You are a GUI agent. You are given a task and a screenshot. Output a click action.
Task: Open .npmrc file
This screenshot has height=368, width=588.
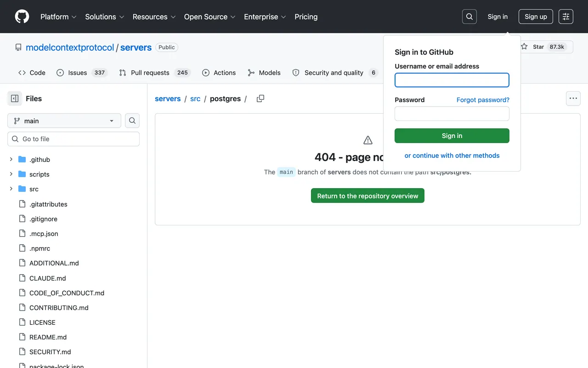tap(40, 248)
